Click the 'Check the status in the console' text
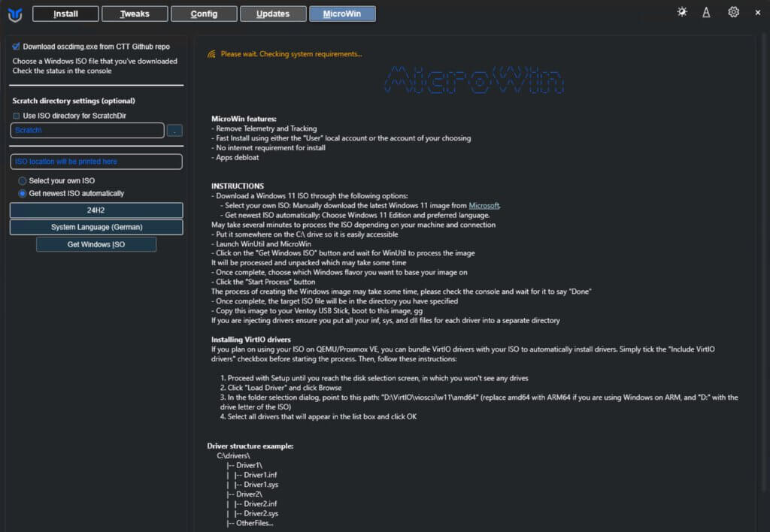 (62, 71)
